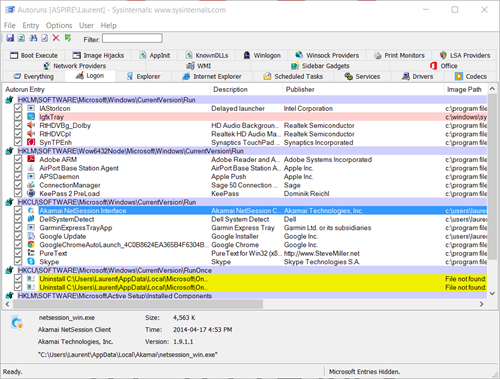Click the red Delete toolbar icon
The image size is (500, 379).
(56, 38)
